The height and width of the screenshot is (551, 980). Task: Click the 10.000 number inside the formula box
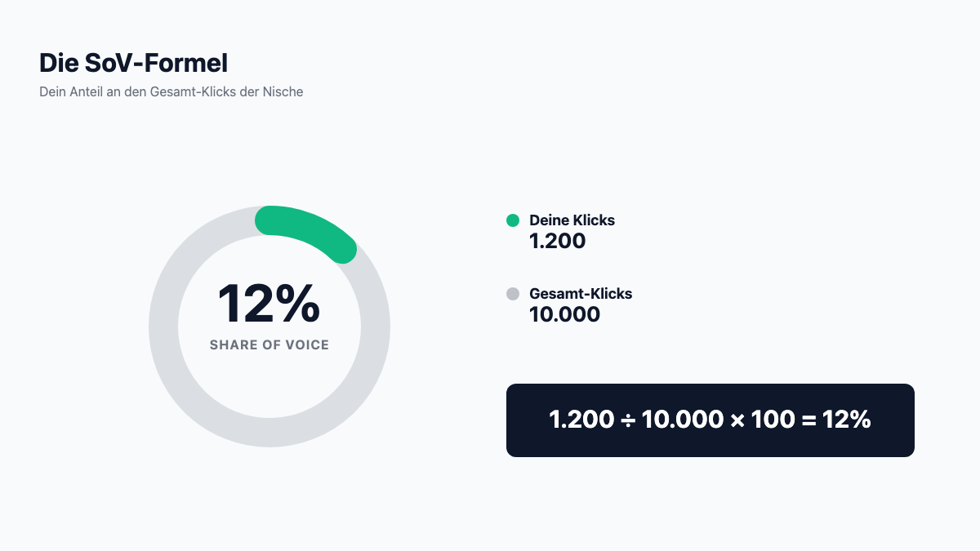pos(683,420)
